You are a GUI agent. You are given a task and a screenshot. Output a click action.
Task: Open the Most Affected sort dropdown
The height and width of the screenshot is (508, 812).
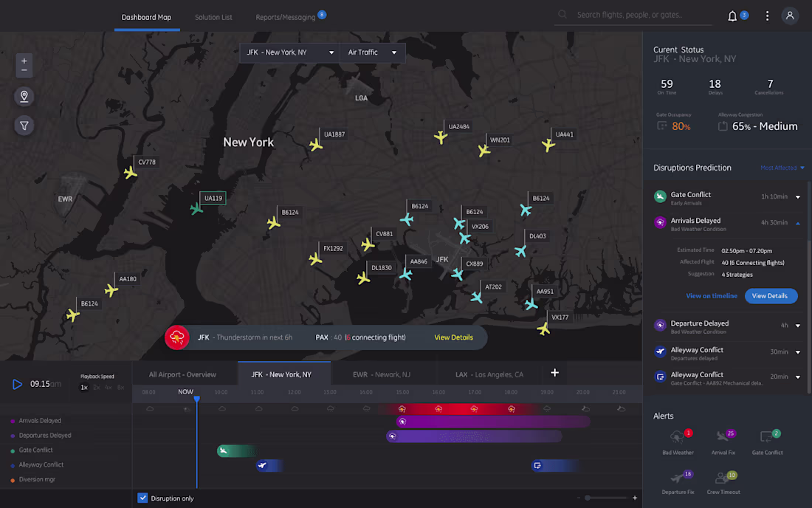coord(782,168)
